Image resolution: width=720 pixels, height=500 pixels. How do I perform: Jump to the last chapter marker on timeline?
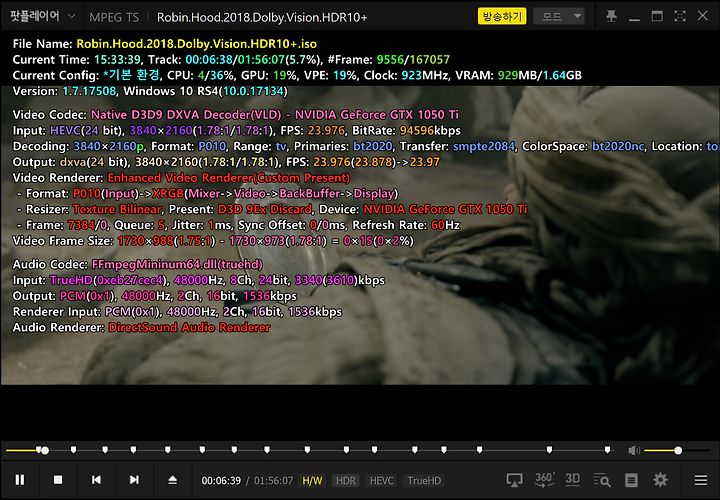[608, 449]
